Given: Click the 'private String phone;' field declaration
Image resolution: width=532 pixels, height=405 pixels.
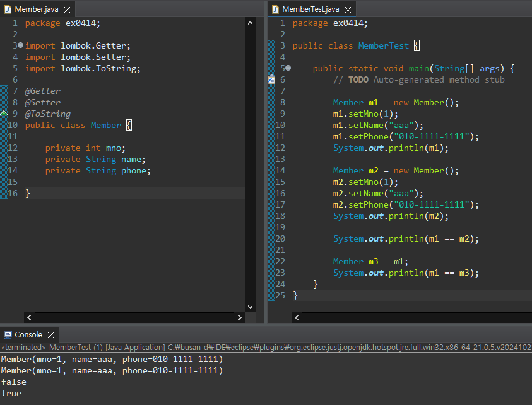Looking at the screenshot, I should click(x=98, y=170).
